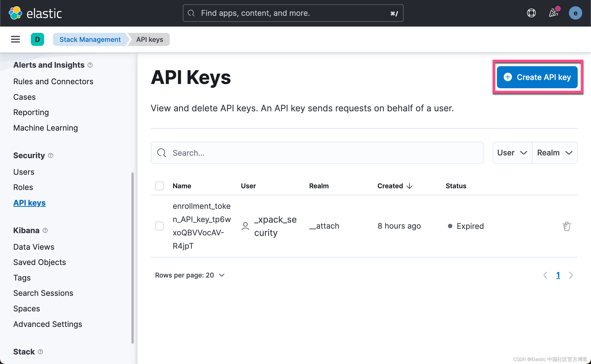Go to Stack Management breadcrumb
This screenshot has height=364, width=591.
90,39
